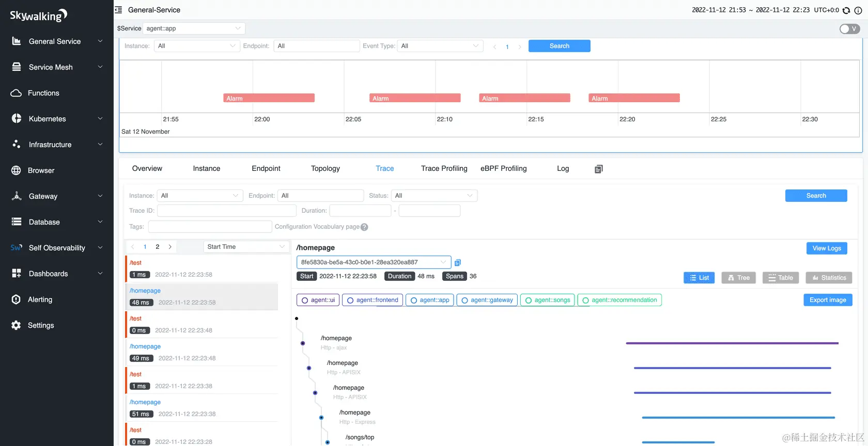
Task: Click the /homepage Http - ajax span
Action: 336,343
